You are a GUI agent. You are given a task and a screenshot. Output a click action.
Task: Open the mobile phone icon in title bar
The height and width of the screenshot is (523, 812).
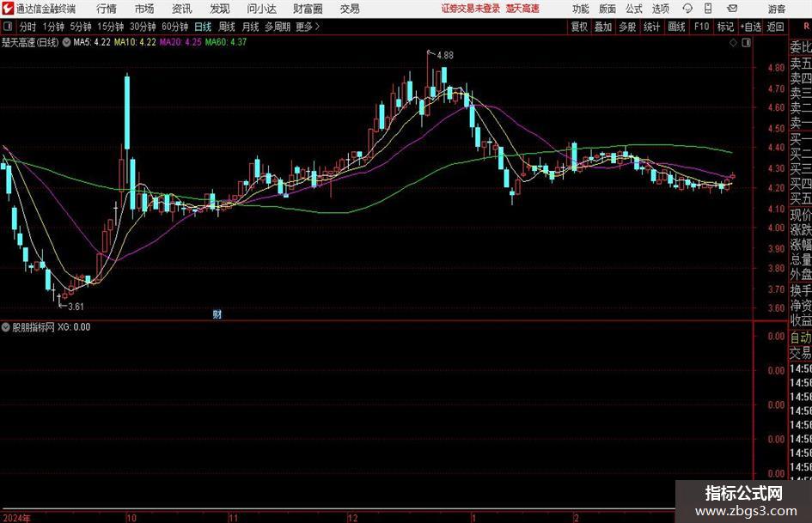(x=708, y=9)
